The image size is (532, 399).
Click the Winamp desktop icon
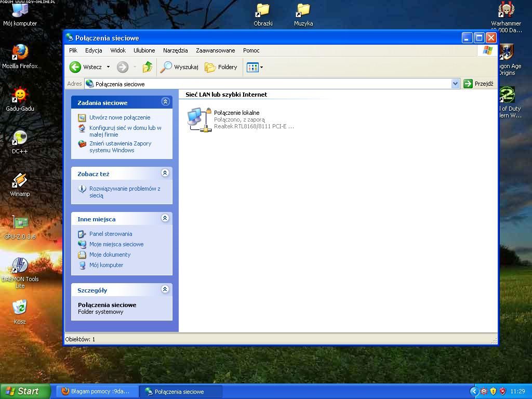(x=20, y=180)
